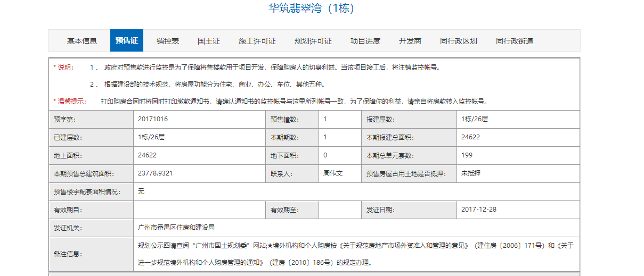Open the 基本信息 tab
This screenshot has width=644, height=276.
pyautogui.click(x=82, y=41)
